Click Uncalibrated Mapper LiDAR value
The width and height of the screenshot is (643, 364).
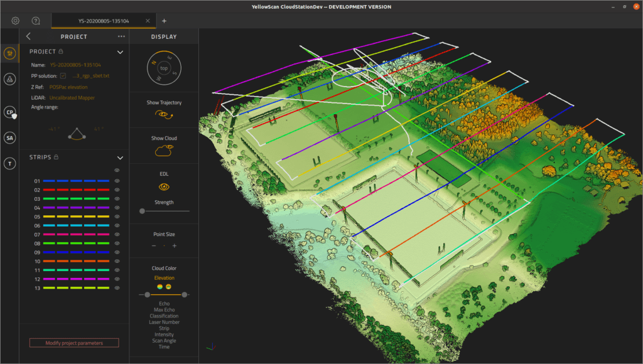click(x=72, y=97)
